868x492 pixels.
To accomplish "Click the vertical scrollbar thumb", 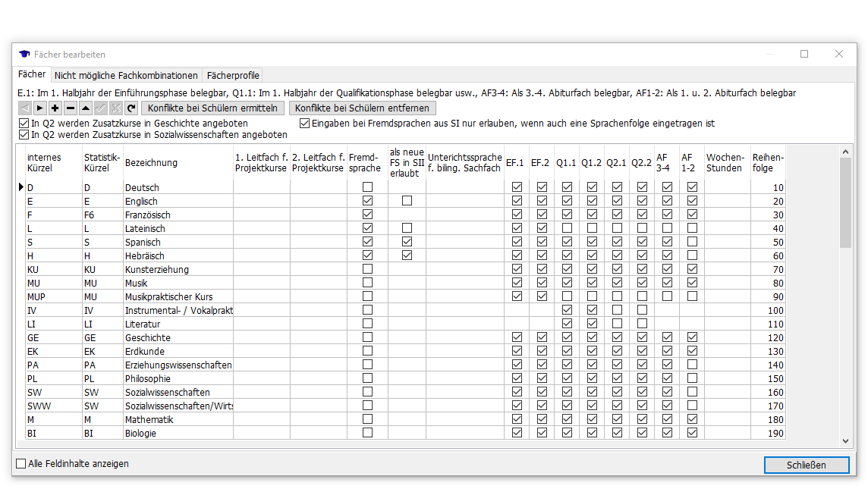I will pyautogui.click(x=845, y=203).
